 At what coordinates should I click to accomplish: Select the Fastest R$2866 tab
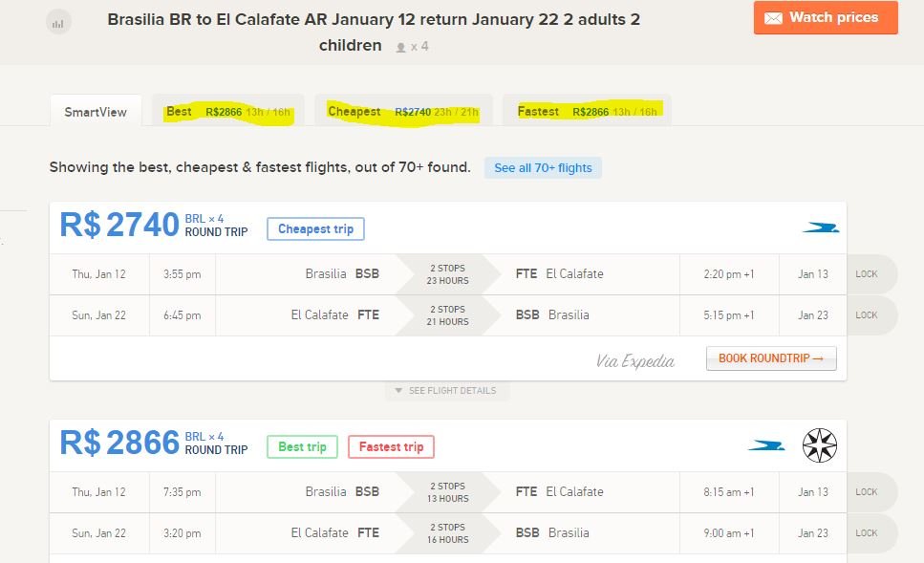point(587,112)
